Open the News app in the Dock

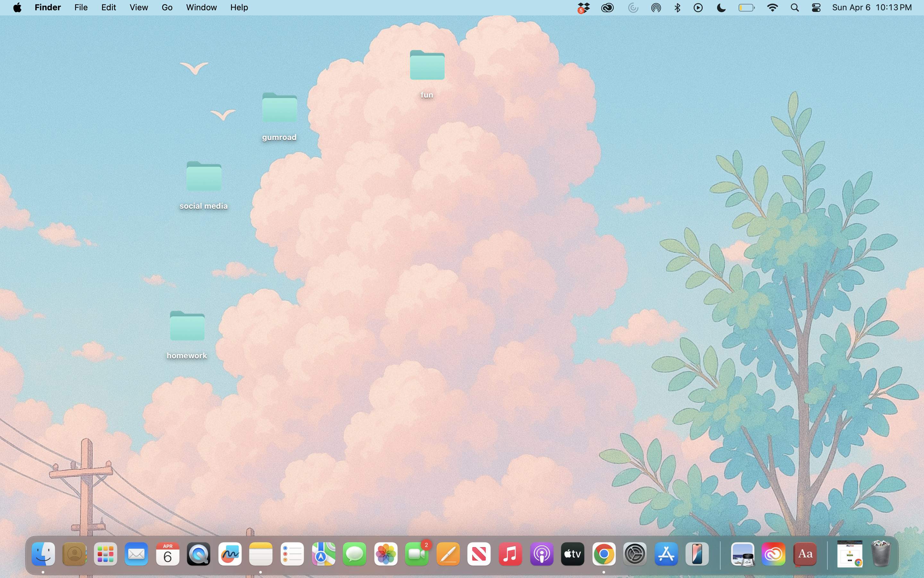click(x=479, y=554)
